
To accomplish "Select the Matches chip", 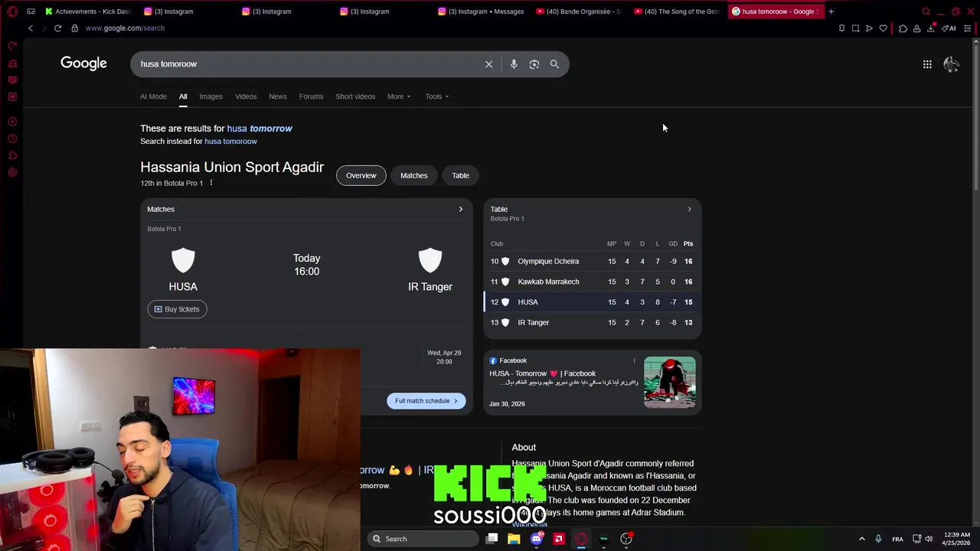I will pyautogui.click(x=414, y=175).
